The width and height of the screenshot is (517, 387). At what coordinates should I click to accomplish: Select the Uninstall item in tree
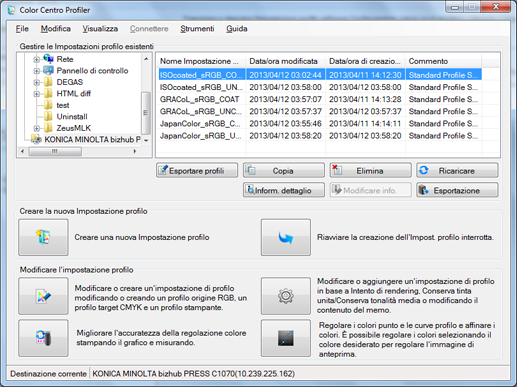click(x=72, y=117)
